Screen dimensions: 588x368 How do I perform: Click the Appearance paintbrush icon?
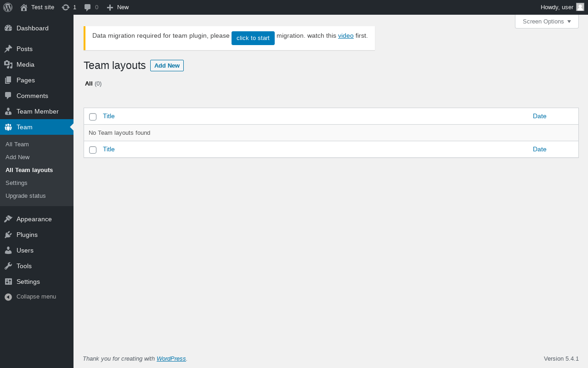coord(8,219)
